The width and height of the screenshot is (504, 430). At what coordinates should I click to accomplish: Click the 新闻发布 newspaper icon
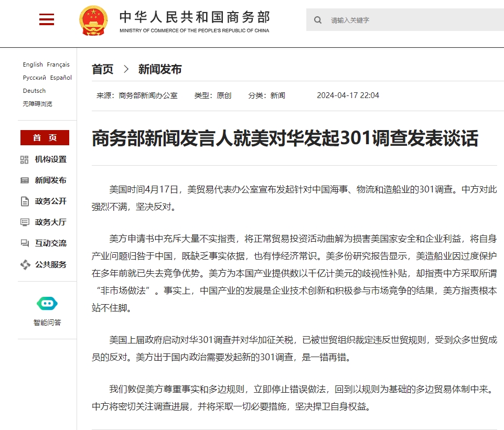(x=25, y=180)
